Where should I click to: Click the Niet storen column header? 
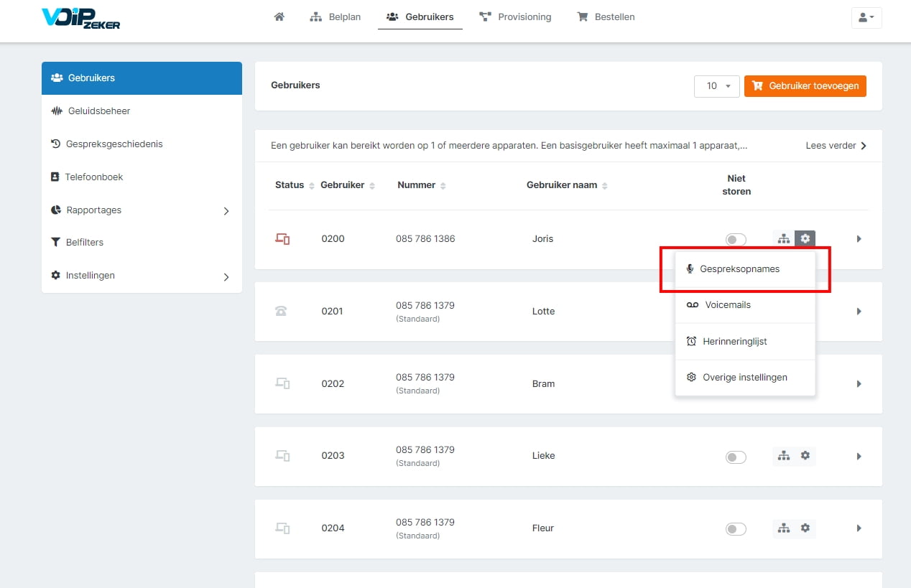coord(736,185)
